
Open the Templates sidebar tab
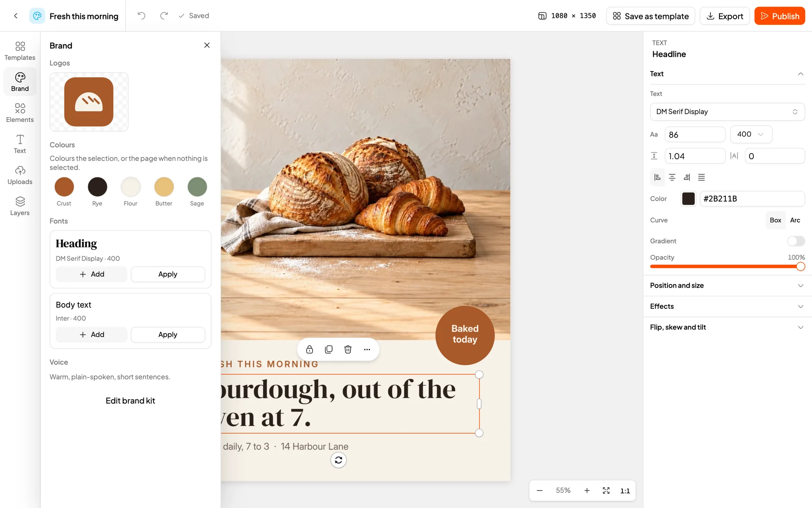point(20,51)
